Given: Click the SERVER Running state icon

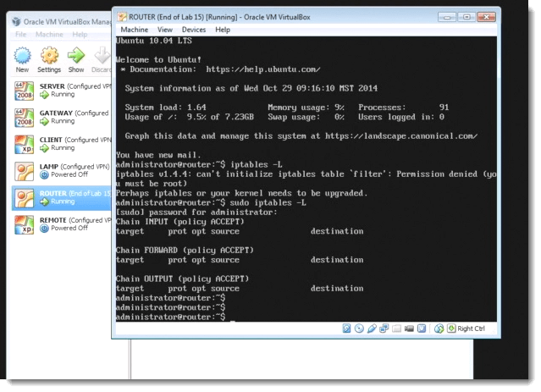Looking at the screenshot, I should point(44,95).
